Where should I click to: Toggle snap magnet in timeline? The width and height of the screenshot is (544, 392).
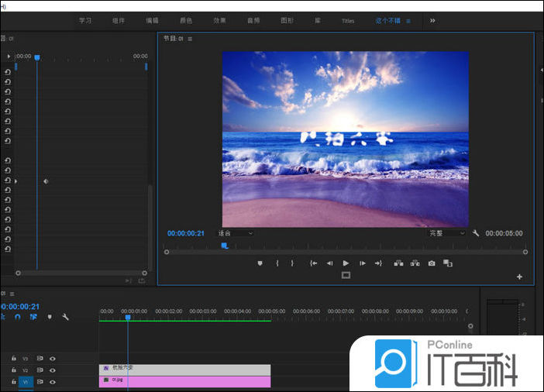point(18,317)
